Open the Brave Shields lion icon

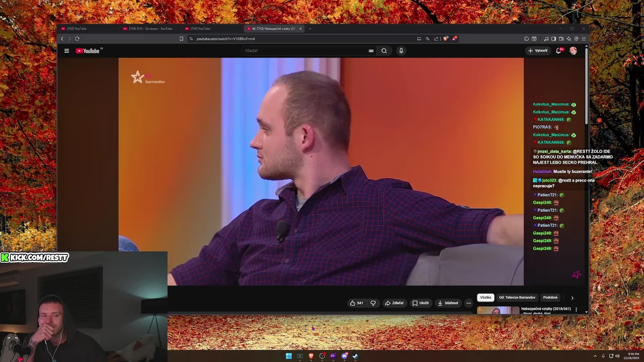pyautogui.click(x=445, y=39)
